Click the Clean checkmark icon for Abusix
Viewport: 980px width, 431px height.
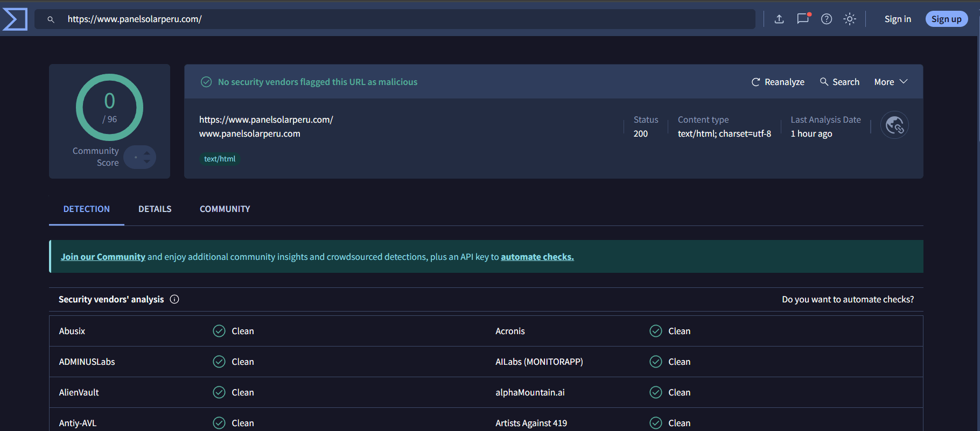pyautogui.click(x=219, y=331)
